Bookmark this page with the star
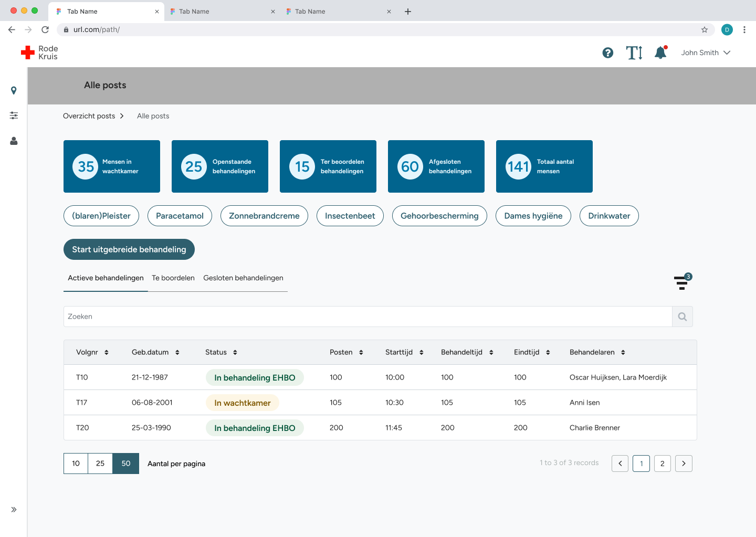756x537 pixels. pos(705,29)
